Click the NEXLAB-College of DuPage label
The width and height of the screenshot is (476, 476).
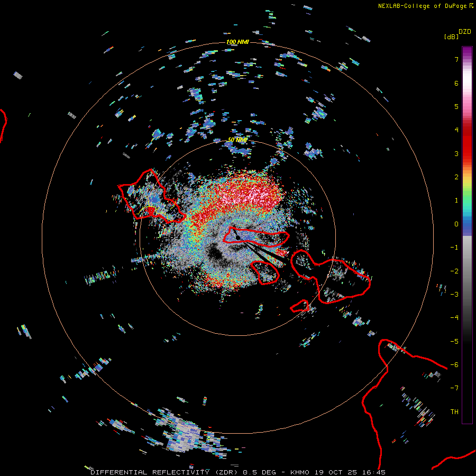click(x=423, y=6)
